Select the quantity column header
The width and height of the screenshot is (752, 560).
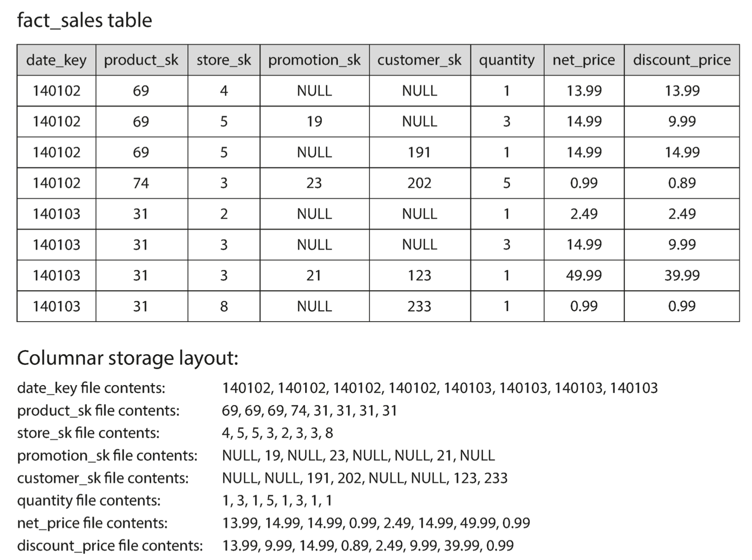[507, 60]
